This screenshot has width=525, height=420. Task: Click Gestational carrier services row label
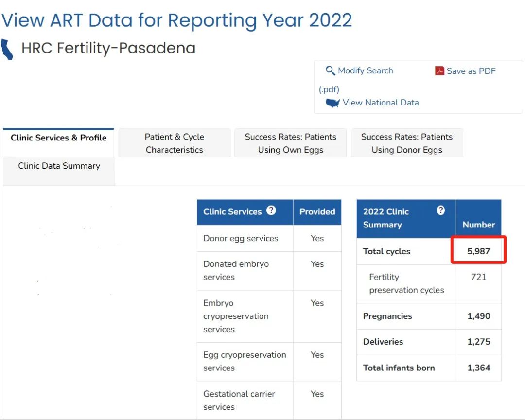pyautogui.click(x=239, y=400)
